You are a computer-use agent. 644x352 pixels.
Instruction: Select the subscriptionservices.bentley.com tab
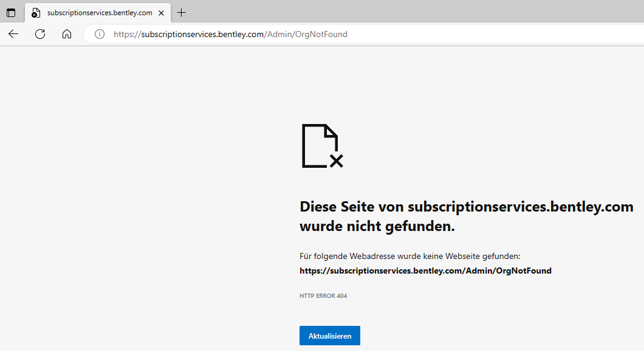(98, 13)
